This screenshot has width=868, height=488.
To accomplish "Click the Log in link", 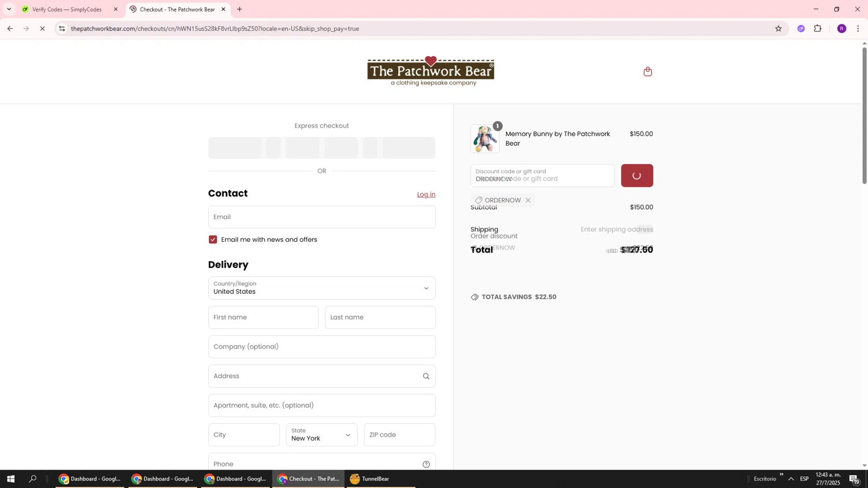I will point(426,195).
